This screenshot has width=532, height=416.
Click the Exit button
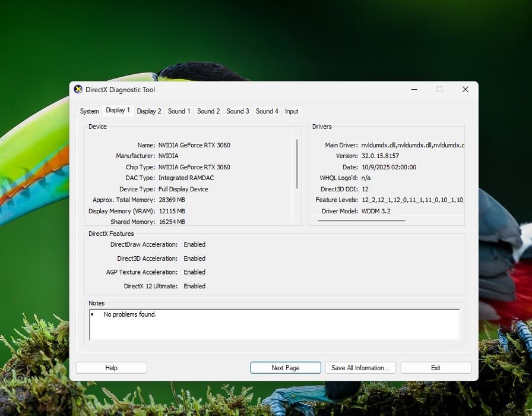[x=436, y=368]
